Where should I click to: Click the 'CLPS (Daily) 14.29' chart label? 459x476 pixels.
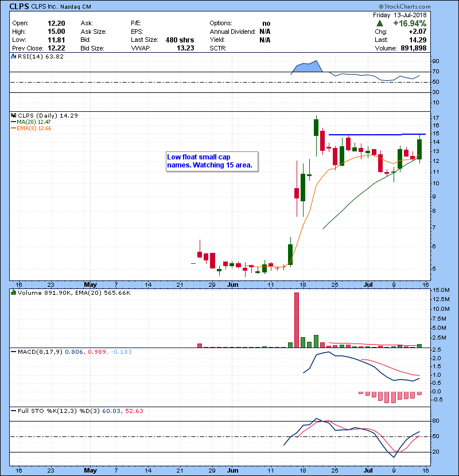pos(48,115)
